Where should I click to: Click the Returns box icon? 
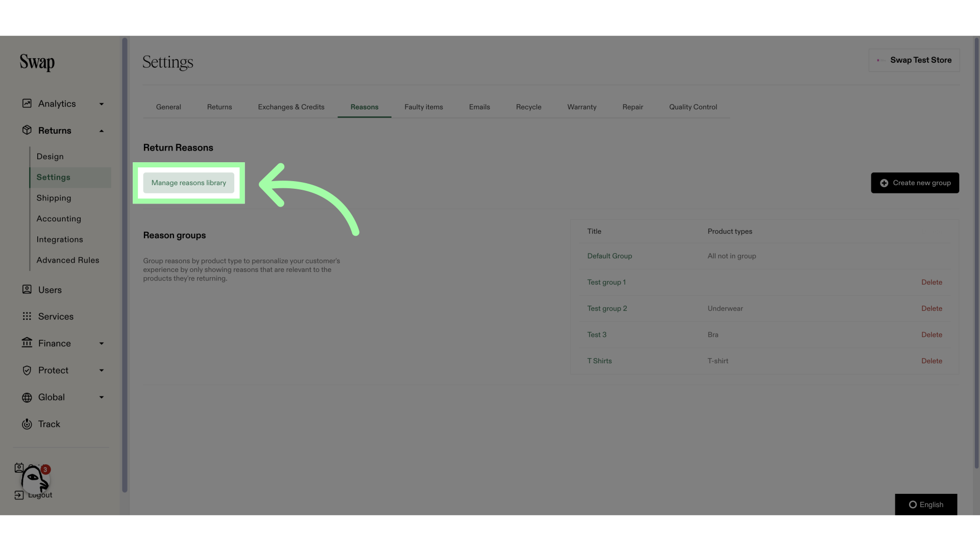tap(27, 130)
